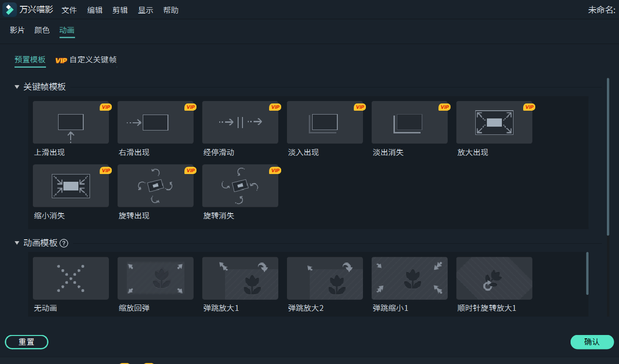Switch to the 影片 tab
Viewport: 619px width, 364px height.
tap(17, 29)
